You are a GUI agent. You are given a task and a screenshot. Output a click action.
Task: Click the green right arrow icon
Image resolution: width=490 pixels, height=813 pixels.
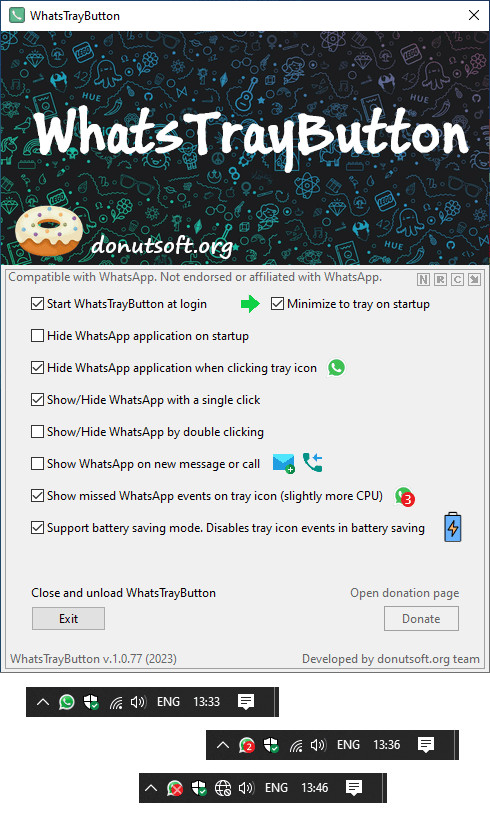(x=250, y=304)
